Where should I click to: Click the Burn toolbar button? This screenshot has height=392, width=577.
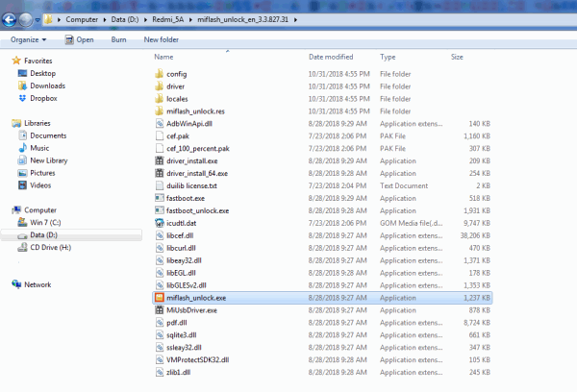click(x=118, y=39)
